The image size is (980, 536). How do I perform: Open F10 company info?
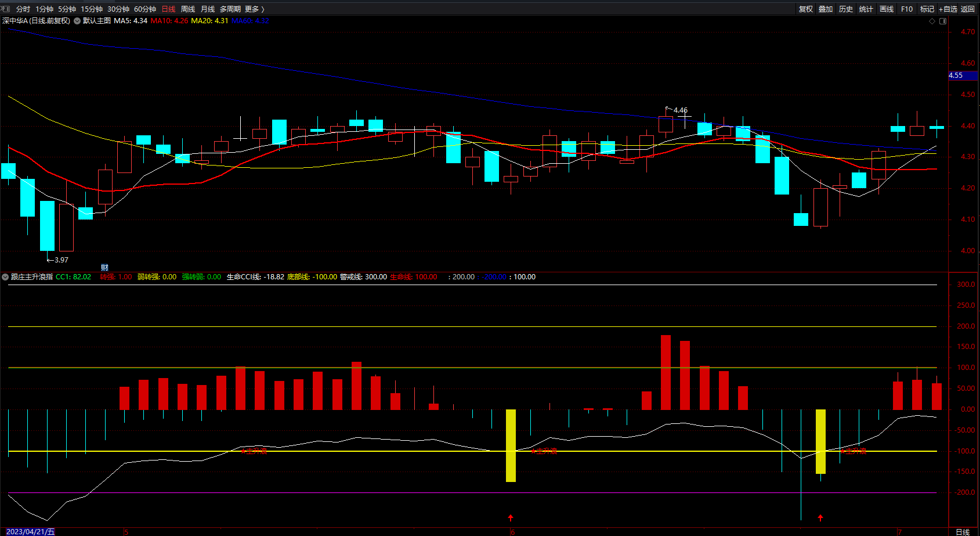click(907, 9)
